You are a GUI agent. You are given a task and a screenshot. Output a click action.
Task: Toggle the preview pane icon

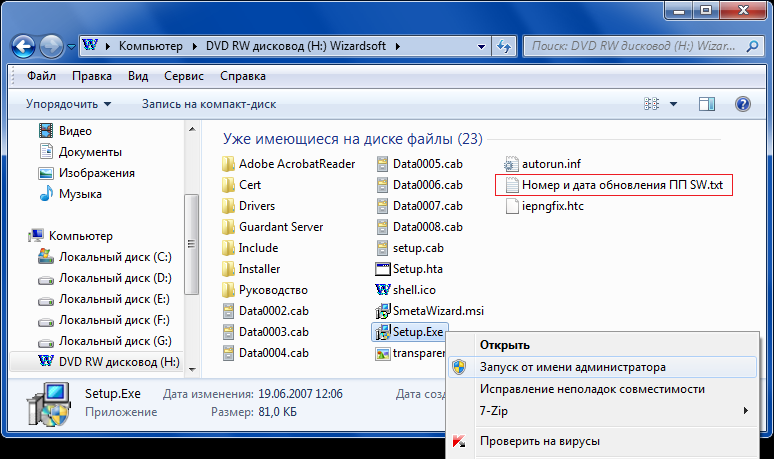point(707,104)
